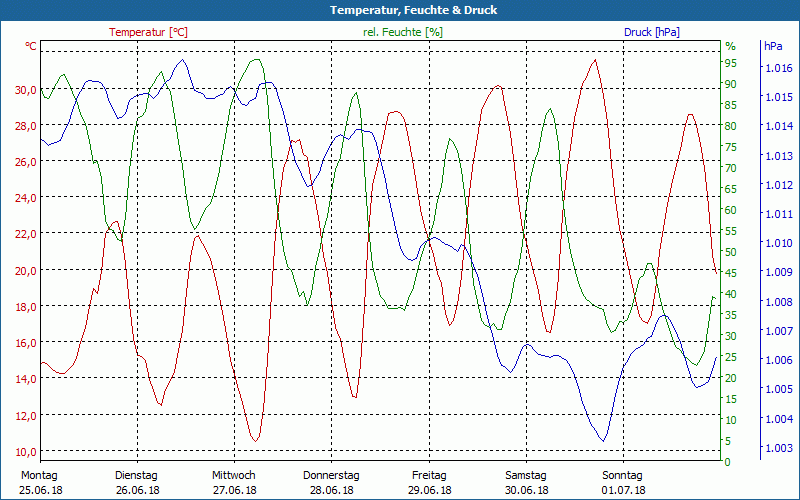Click the '15' humidity axis value
Image resolution: width=800 pixels, height=500 pixels.
(731, 399)
